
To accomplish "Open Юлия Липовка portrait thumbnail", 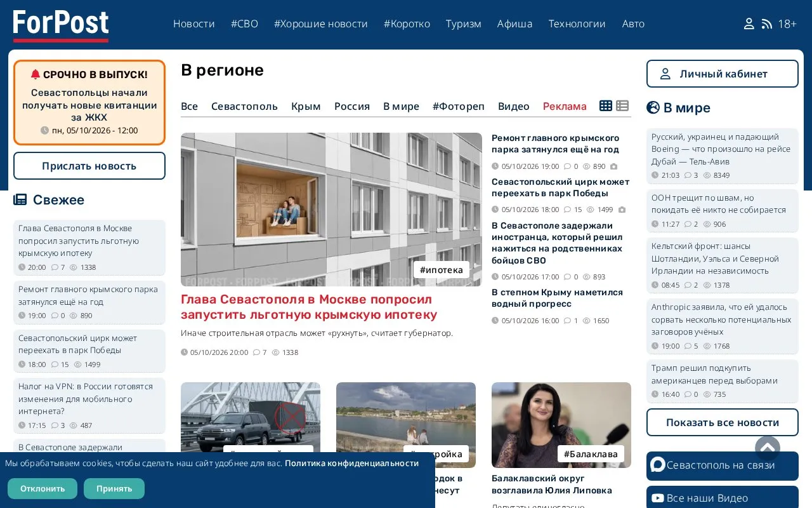I will [x=561, y=425].
